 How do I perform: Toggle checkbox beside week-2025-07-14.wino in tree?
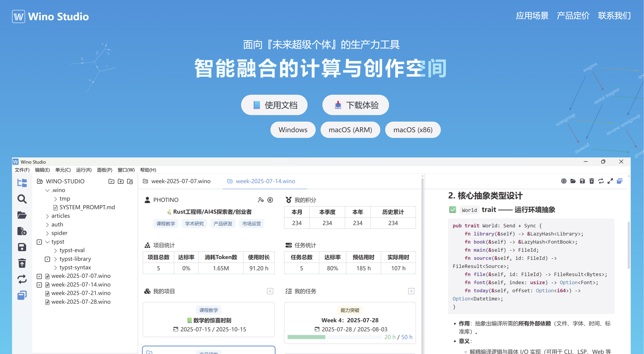pos(39,285)
